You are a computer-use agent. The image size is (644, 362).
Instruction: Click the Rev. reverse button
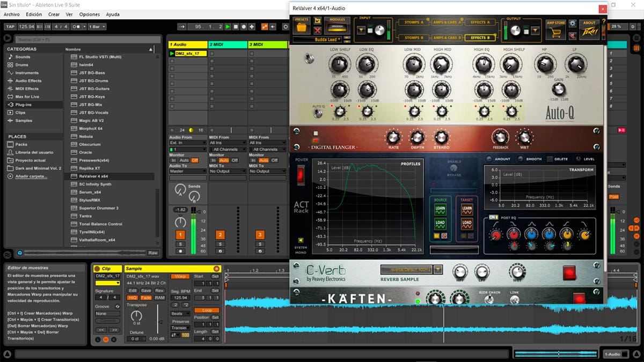pyautogui.click(x=159, y=291)
